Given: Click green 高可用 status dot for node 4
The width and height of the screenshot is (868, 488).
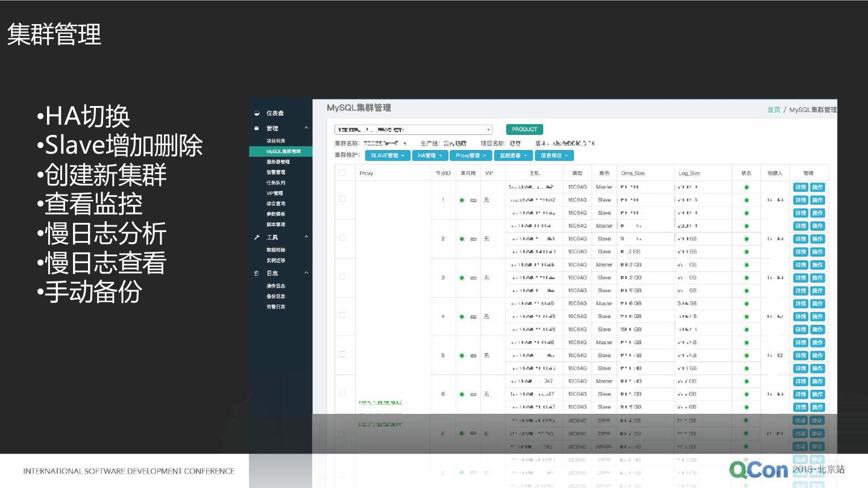Looking at the screenshot, I should [462, 317].
